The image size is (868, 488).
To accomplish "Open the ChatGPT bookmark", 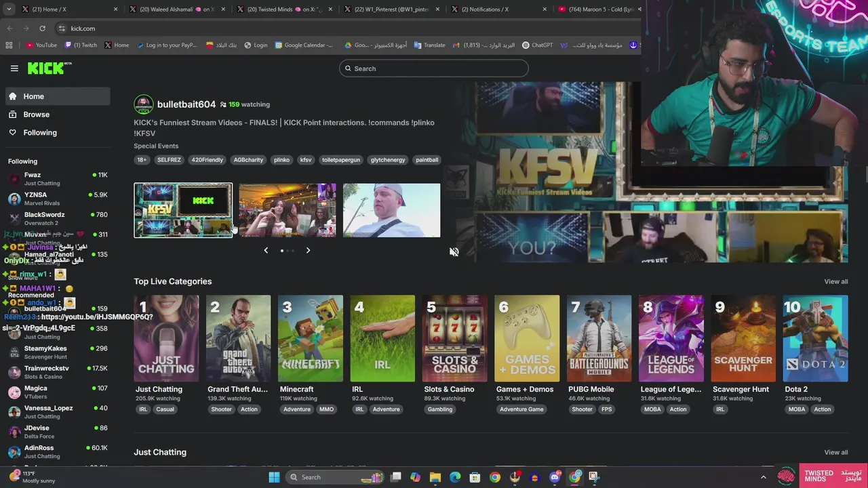I will (x=537, y=45).
